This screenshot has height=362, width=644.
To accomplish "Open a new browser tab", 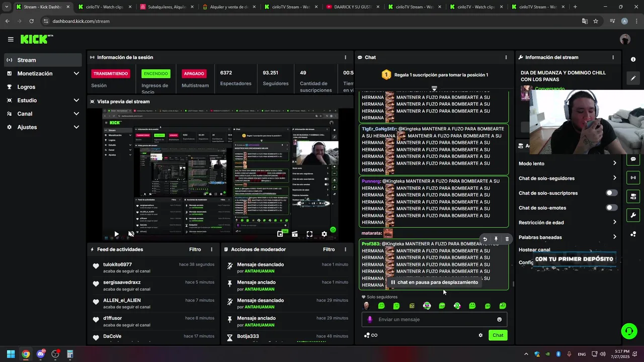I will [x=575, y=7].
